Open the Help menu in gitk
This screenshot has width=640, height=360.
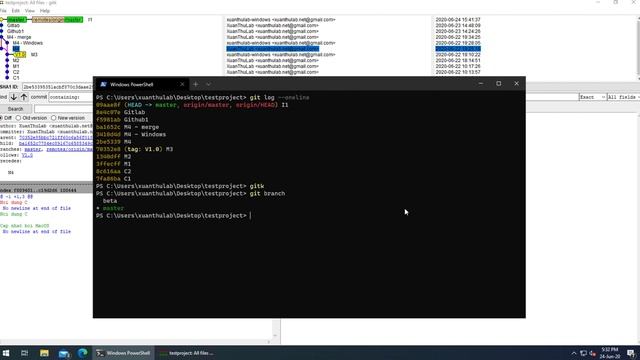click(x=45, y=11)
